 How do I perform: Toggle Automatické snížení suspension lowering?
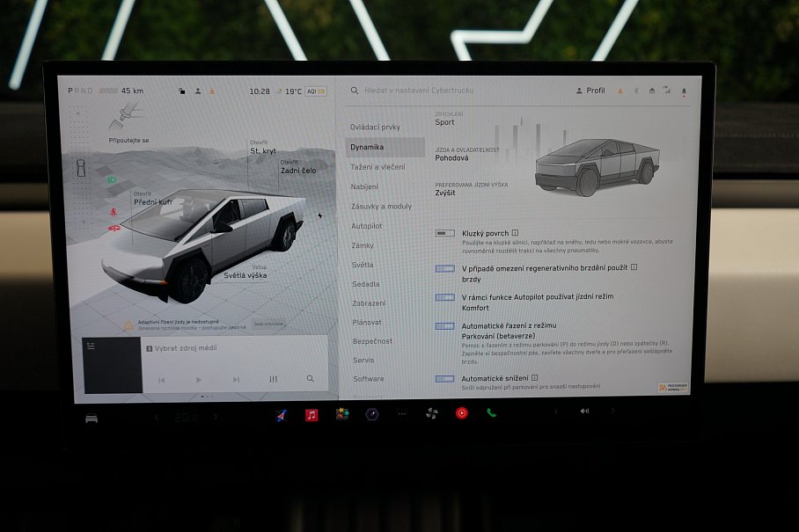pos(445,378)
